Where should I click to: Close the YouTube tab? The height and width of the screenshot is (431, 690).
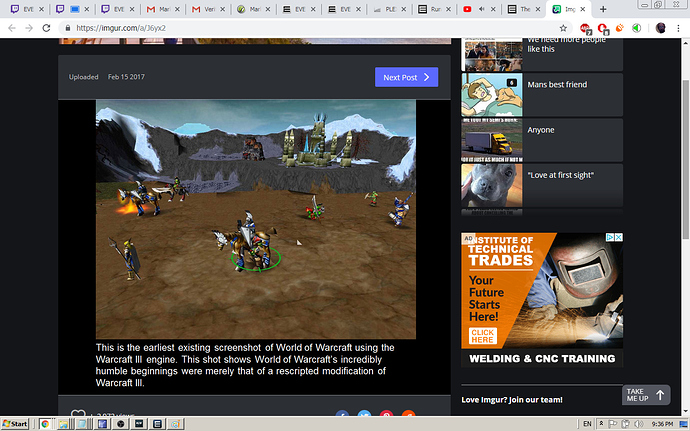coord(493,9)
